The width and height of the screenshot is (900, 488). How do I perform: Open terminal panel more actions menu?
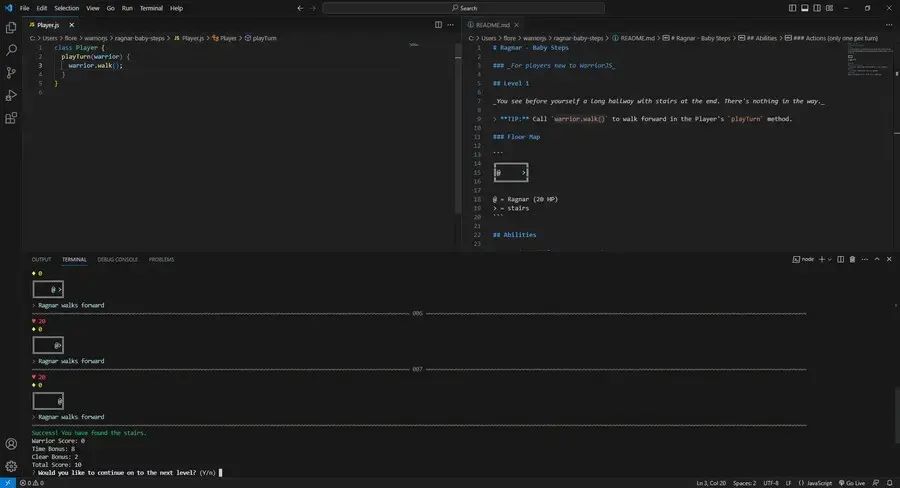tap(864, 260)
